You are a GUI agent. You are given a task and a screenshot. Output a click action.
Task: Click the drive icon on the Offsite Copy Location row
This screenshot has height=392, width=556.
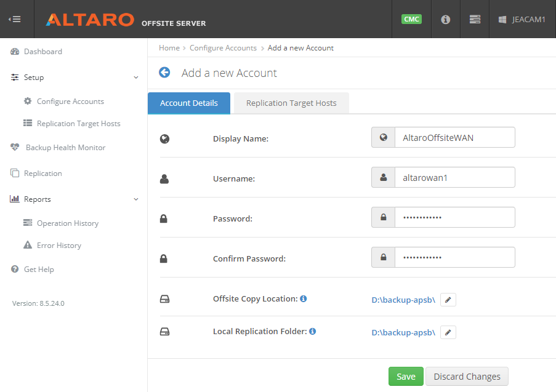[164, 299]
